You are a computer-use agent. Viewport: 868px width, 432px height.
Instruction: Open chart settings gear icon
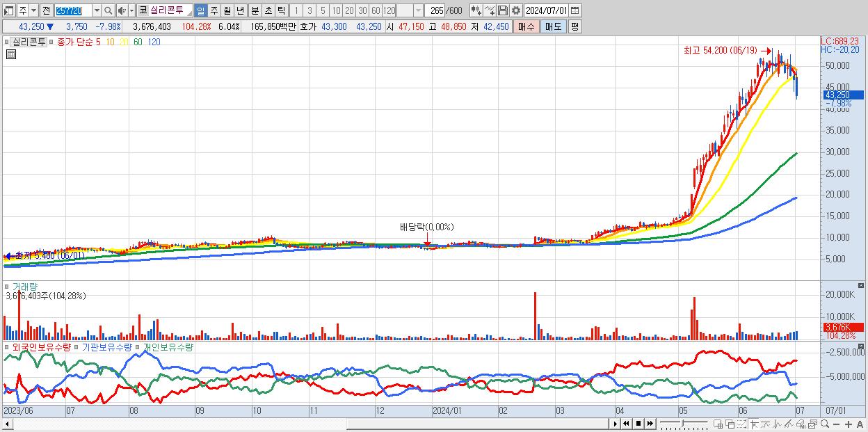coord(516,10)
